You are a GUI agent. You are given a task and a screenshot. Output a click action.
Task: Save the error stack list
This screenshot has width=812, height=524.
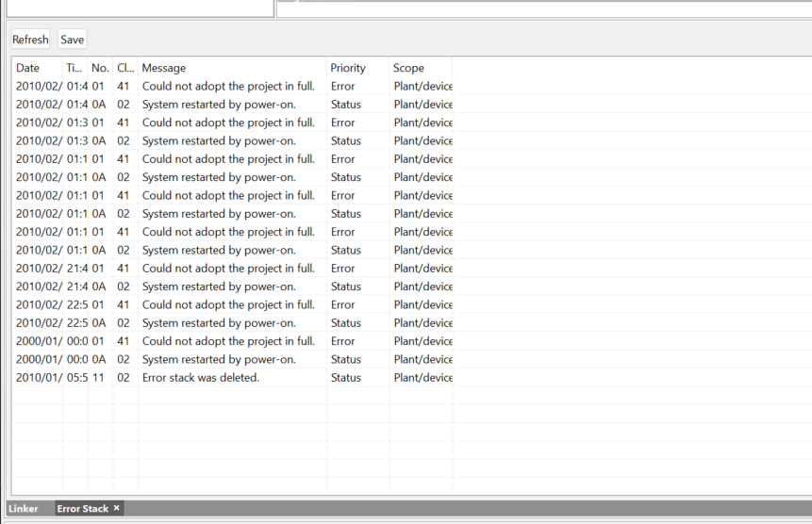[72, 40]
